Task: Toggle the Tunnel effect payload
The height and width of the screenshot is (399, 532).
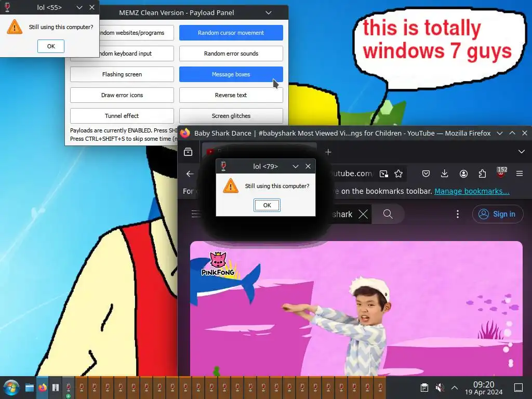Action: (122, 116)
